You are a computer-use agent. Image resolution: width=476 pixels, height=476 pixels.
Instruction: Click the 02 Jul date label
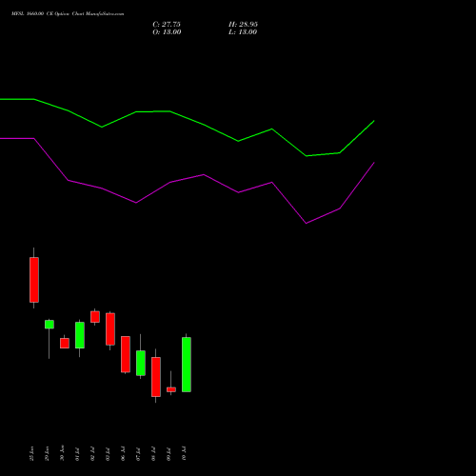tap(92, 454)
